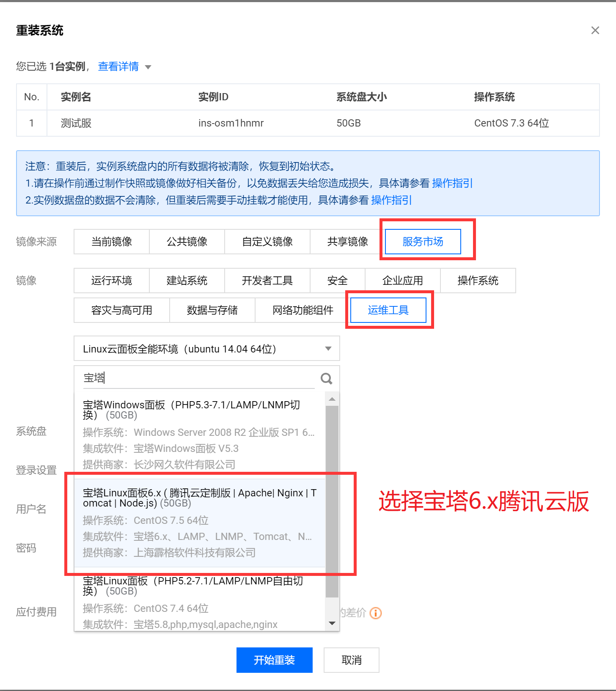Click the 实例ID column header
Image resolution: width=616 pixels, height=691 pixels.
213,97
